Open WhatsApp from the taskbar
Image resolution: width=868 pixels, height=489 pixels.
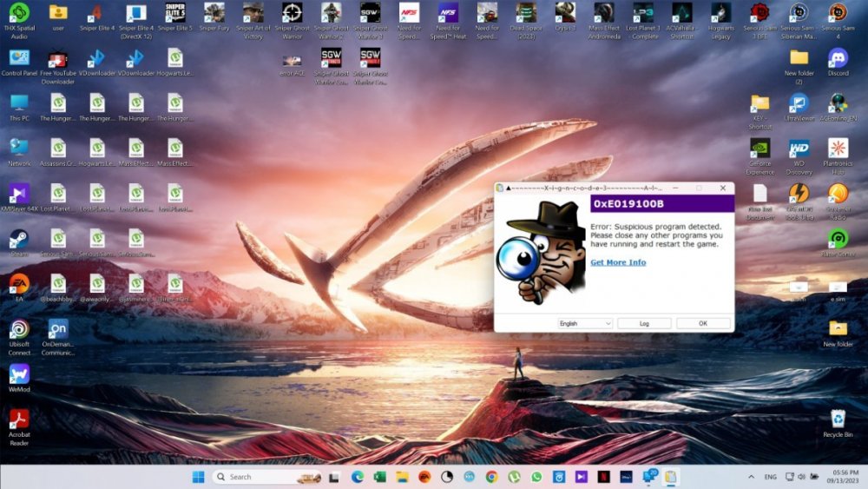click(536, 477)
